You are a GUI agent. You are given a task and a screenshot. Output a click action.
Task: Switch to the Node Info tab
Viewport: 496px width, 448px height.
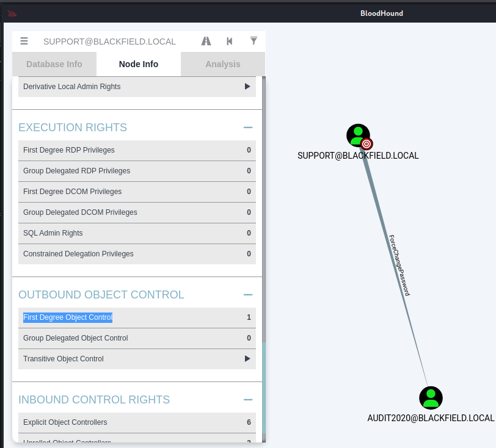[139, 64]
